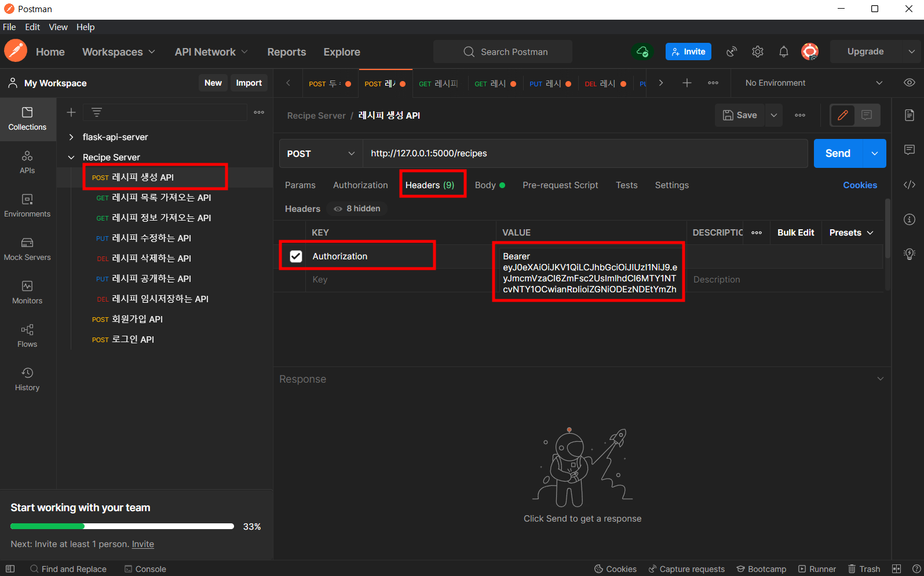Click Bulk Edit
This screenshot has width=924, height=576.
point(795,233)
